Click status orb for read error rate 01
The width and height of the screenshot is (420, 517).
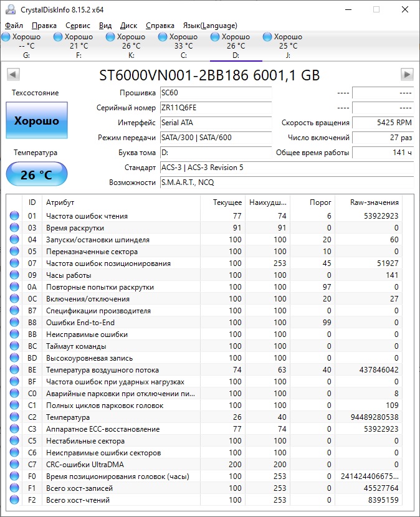point(14,216)
